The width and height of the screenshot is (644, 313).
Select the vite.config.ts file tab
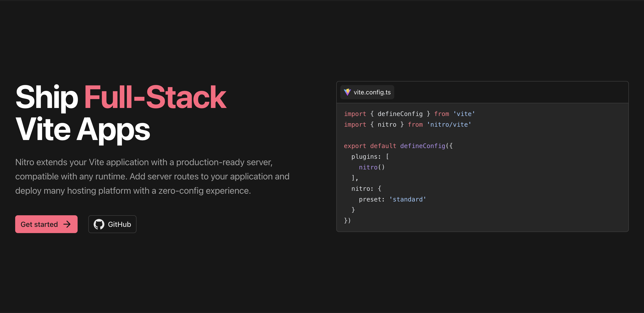367,92
